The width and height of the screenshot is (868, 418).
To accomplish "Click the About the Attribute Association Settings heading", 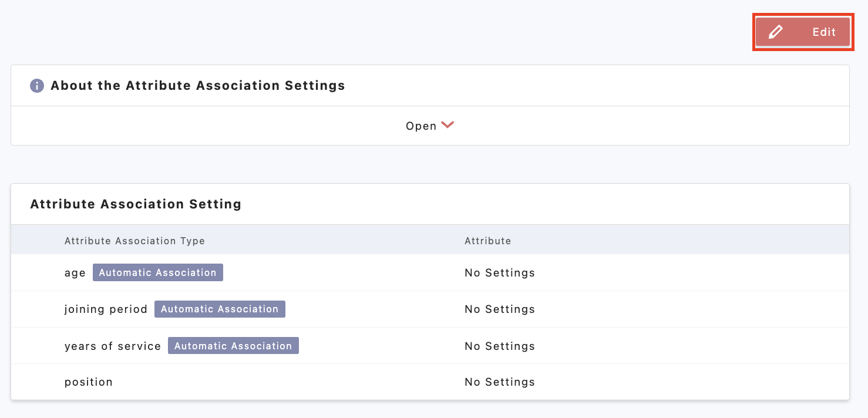I will tap(197, 86).
